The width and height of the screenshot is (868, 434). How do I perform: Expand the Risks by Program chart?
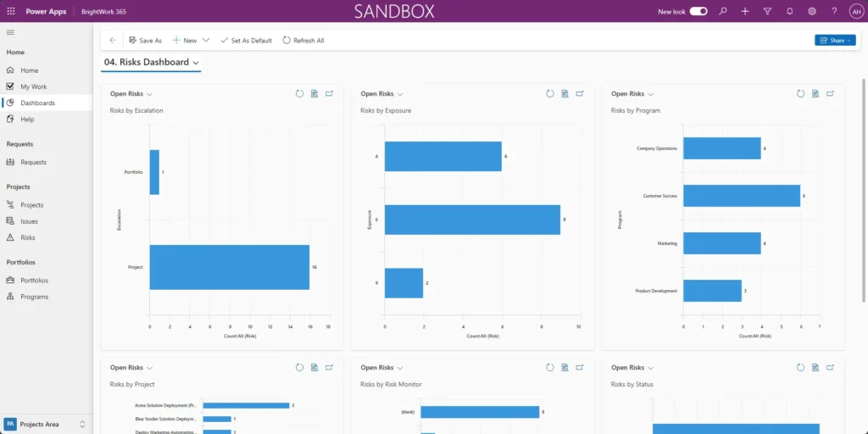[x=830, y=94]
